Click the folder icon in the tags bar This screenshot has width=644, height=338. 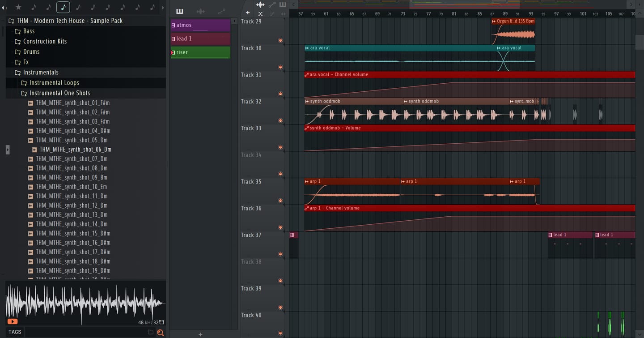151,332
